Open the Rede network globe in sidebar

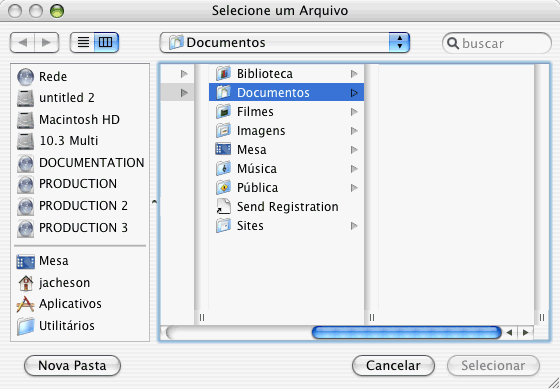coord(25,76)
